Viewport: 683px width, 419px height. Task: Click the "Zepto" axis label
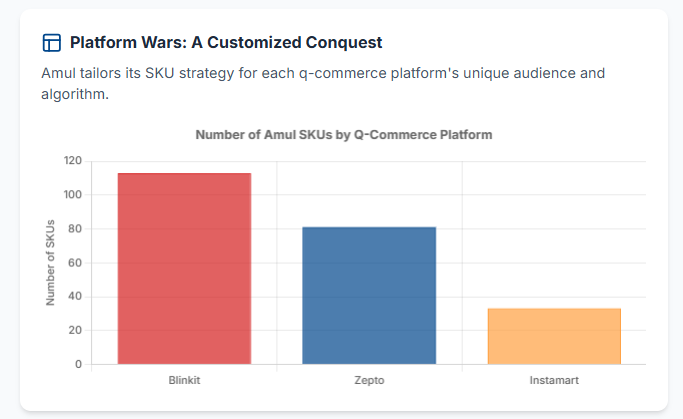[369, 380]
